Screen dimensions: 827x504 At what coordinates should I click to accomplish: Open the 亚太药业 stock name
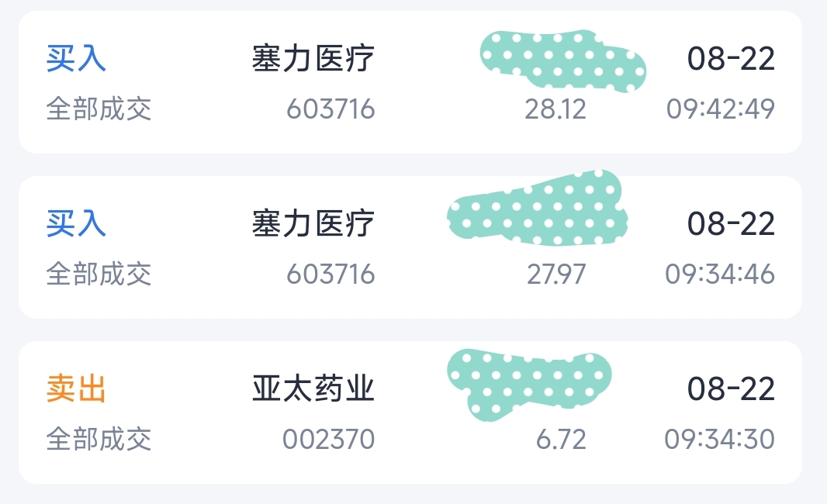coord(313,389)
